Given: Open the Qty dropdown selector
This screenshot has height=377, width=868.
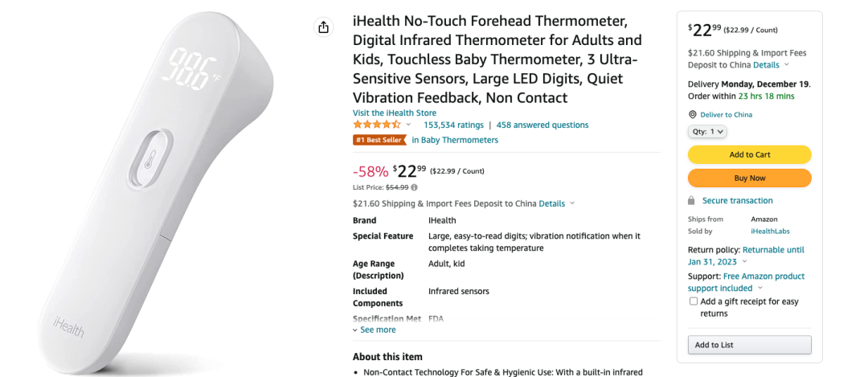Looking at the screenshot, I should pyautogui.click(x=707, y=132).
